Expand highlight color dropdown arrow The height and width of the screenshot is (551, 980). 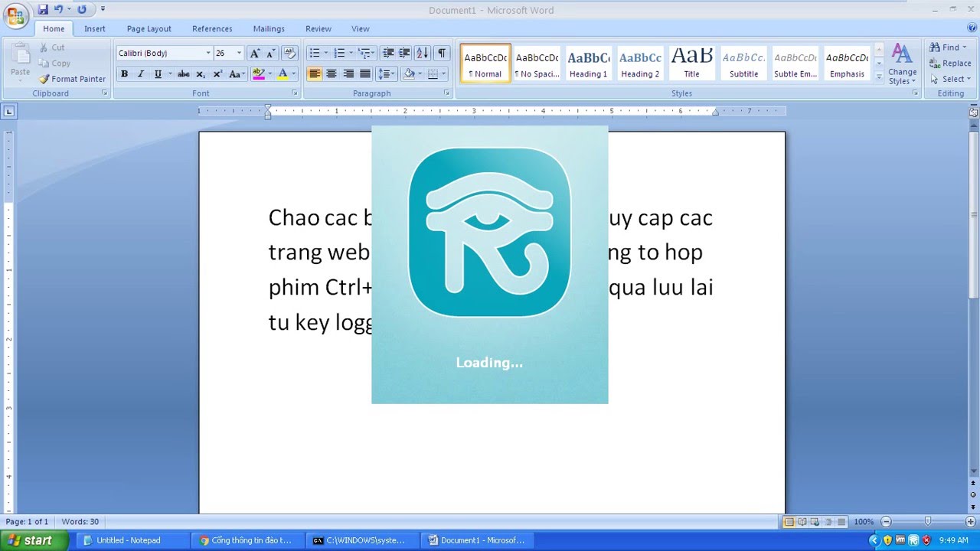[x=269, y=74]
